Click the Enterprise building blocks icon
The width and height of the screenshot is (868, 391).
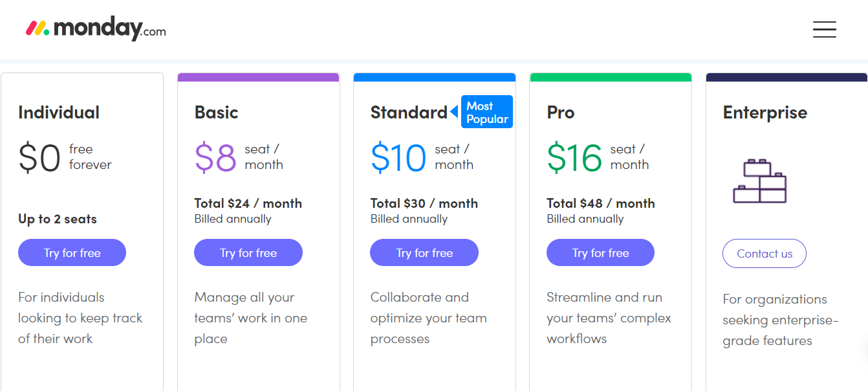(759, 181)
